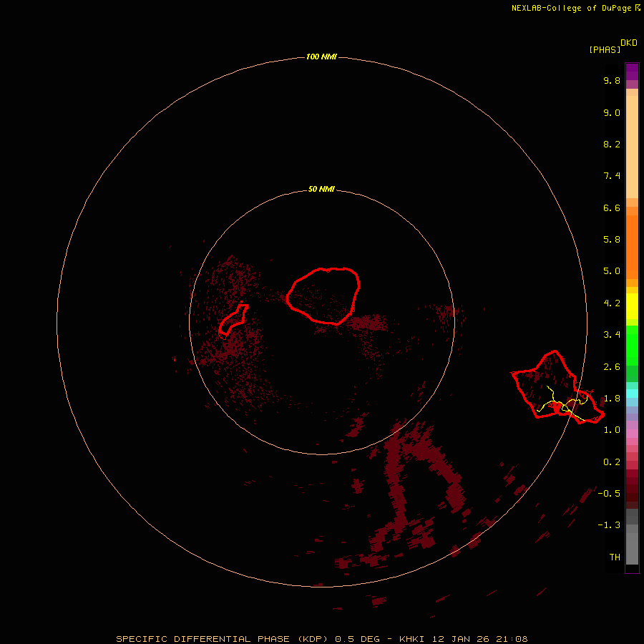Click the [PHAS] unit label

point(605,49)
